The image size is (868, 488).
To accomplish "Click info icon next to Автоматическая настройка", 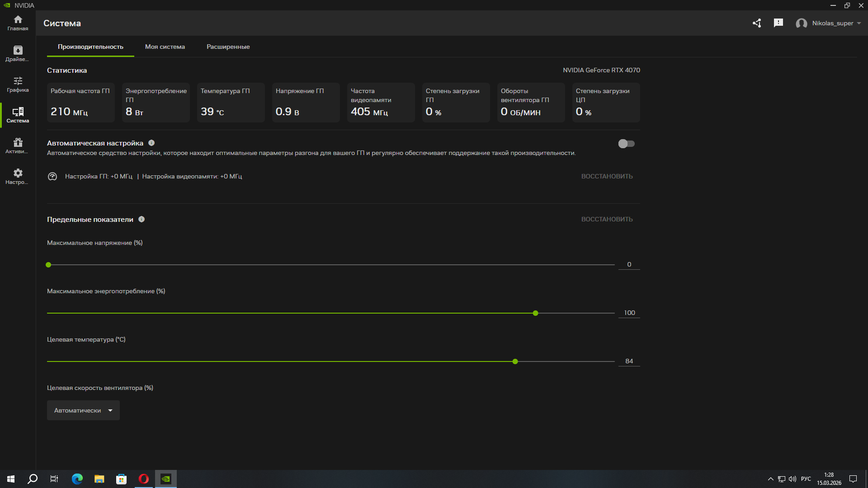I will pos(151,143).
